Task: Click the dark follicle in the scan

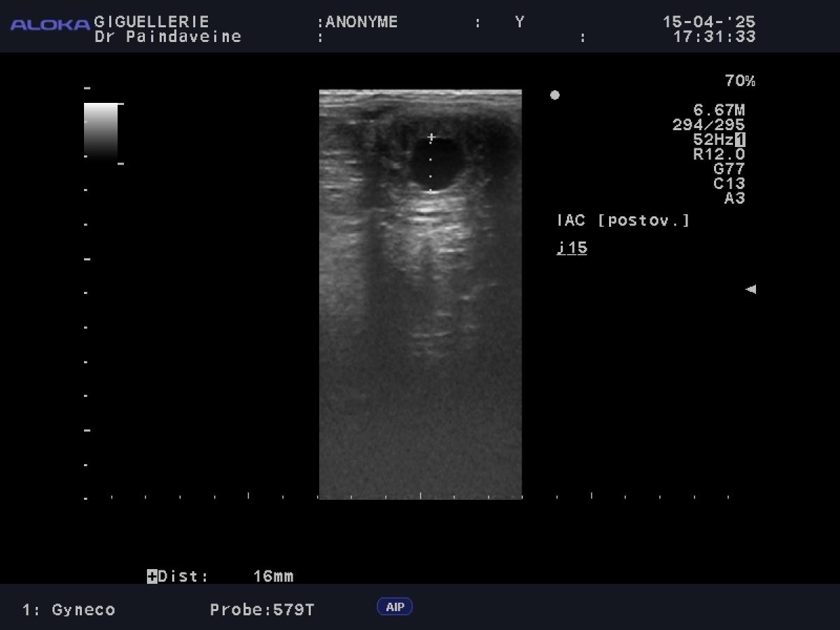Action: tap(434, 163)
